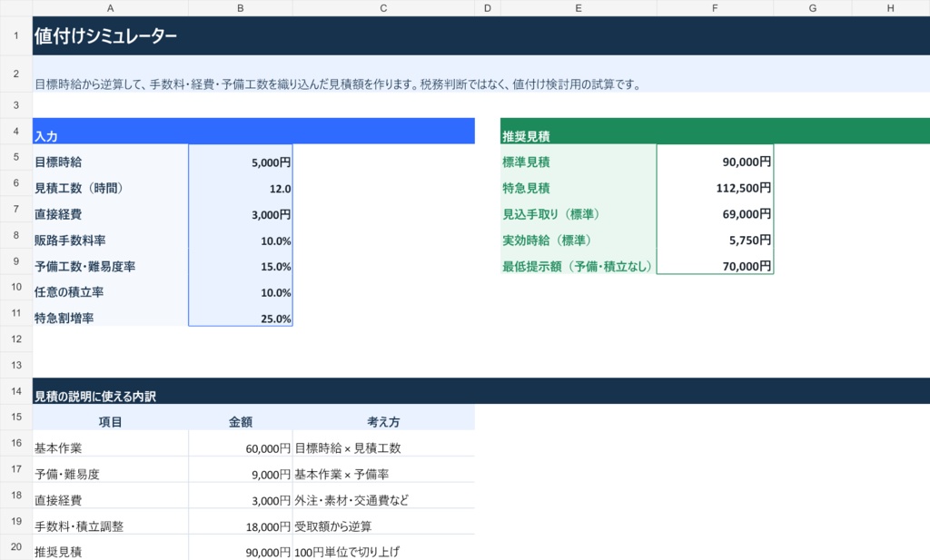
Task: Select the 直接経費 label in row 18
Action: click(x=110, y=496)
